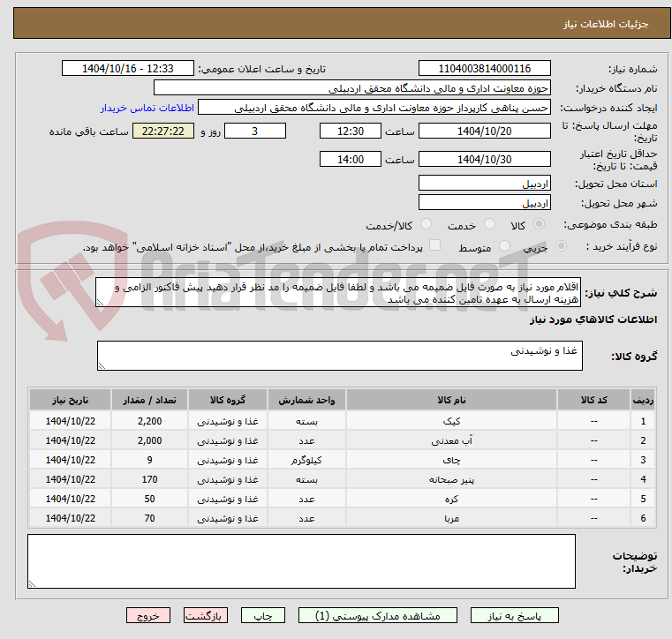This screenshot has width=672, height=639.
Task: Click the نام دستگاه خریدار field
Action: [352, 88]
